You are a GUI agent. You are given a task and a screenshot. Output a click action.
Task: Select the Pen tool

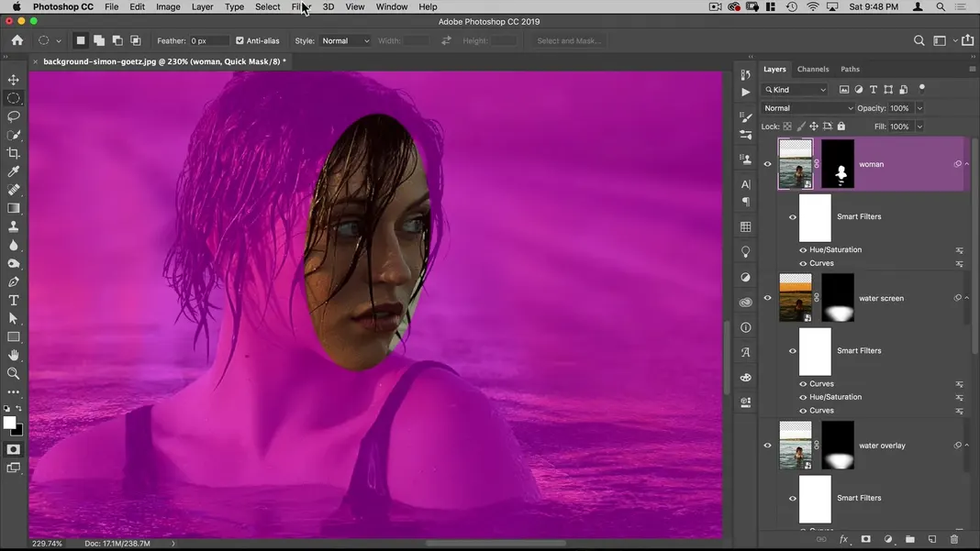13,281
